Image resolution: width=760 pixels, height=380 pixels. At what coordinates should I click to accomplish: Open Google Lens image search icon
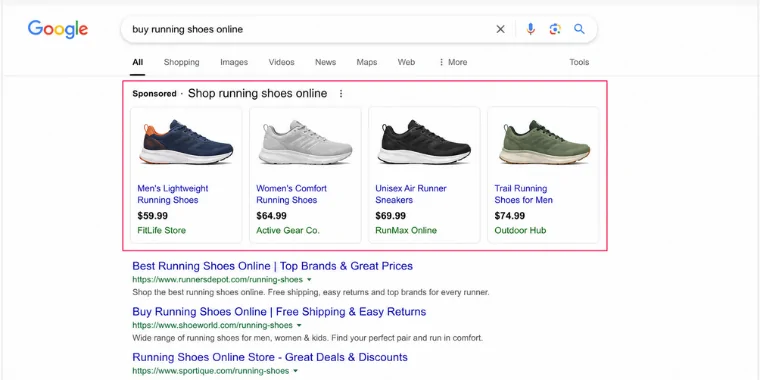(555, 29)
